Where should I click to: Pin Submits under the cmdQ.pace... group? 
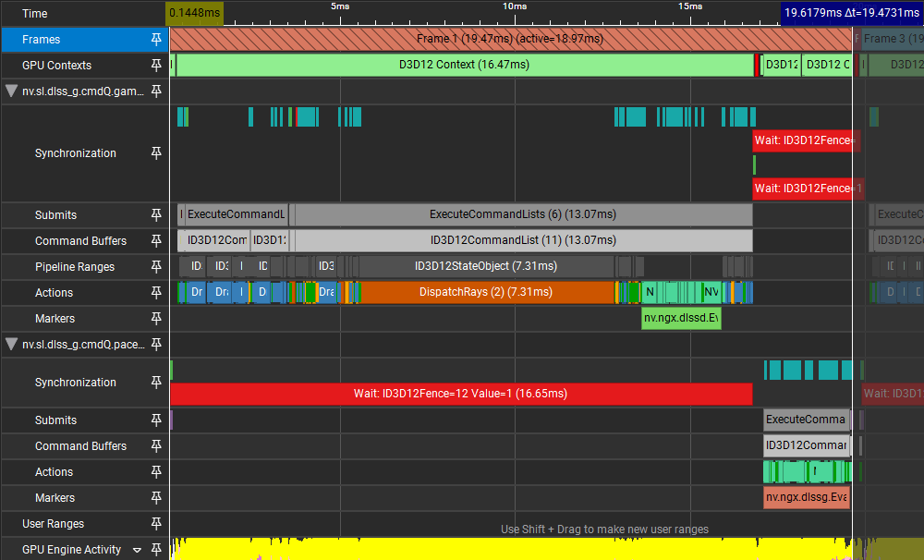[x=156, y=420]
